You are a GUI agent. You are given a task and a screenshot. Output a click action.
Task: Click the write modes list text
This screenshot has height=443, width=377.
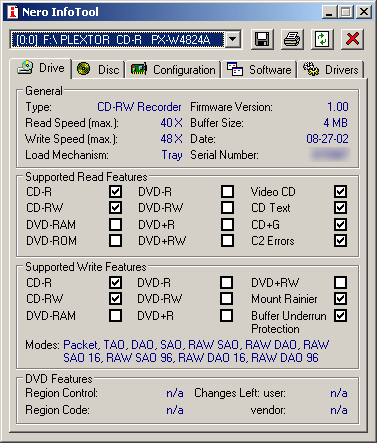coord(196,351)
